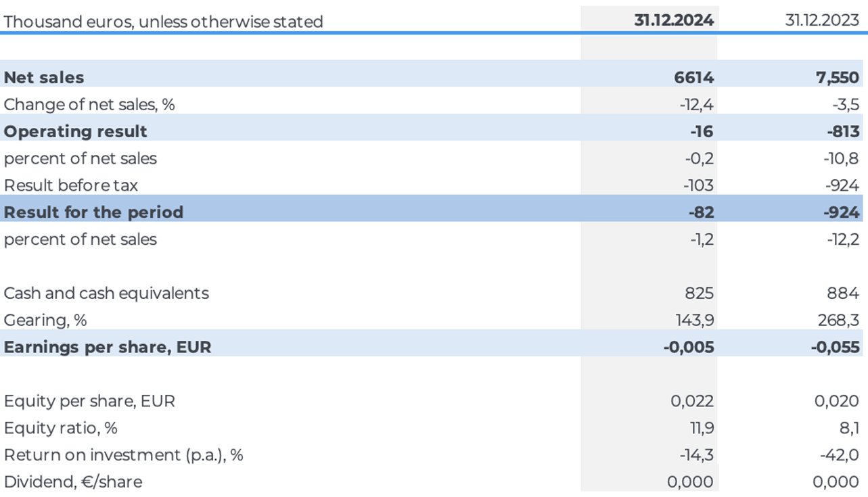Select the 2024 Equity ratio value 11,9
Screen dimensions: 868x497
tap(700, 428)
